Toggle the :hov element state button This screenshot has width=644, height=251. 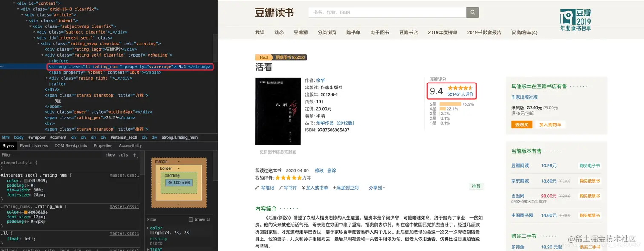[110, 155]
